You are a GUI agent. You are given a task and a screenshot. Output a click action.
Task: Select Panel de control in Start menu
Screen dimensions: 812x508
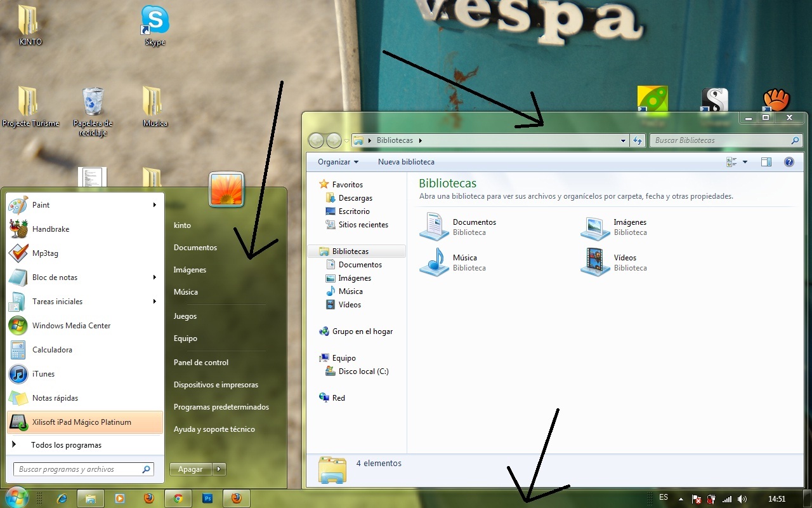pyautogui.click(x=201, y=363)
